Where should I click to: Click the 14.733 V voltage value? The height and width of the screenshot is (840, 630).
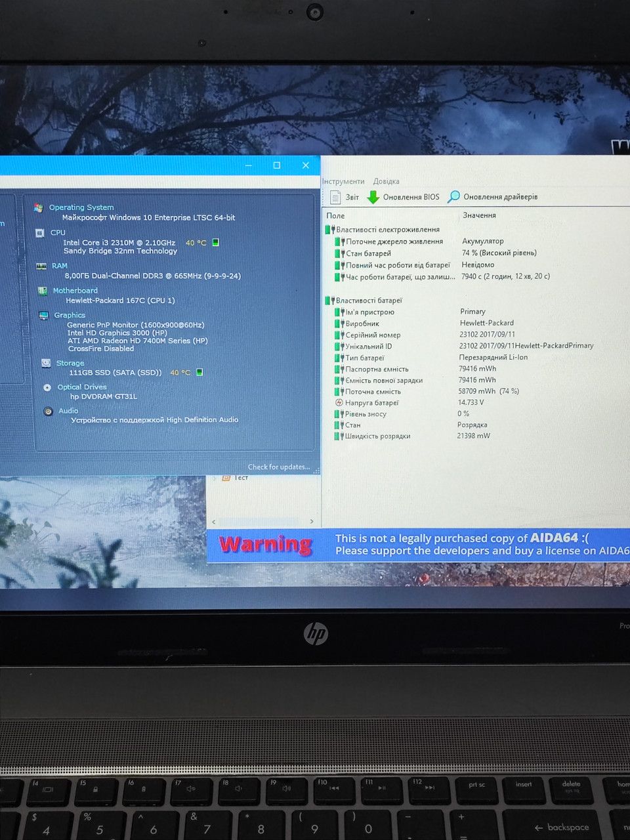[471, 402]
